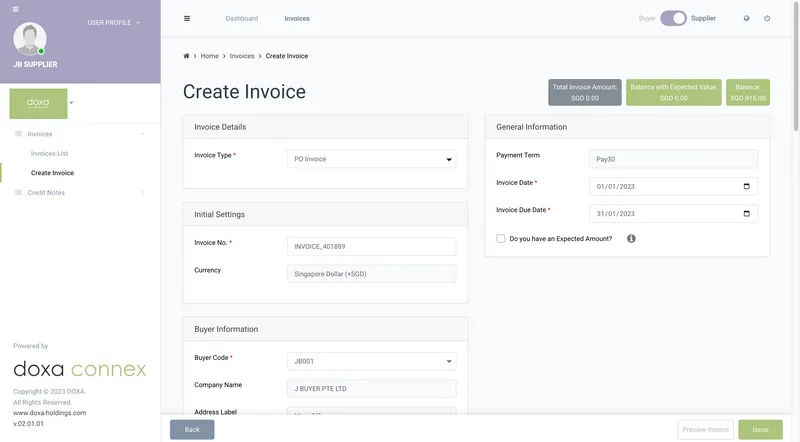Click the globe language icon

(x=746, y=18)
